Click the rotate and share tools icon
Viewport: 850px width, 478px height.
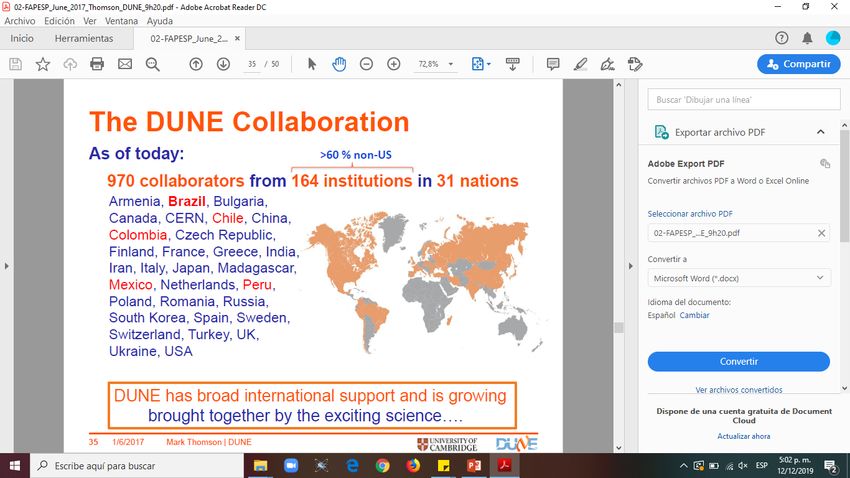635,64
